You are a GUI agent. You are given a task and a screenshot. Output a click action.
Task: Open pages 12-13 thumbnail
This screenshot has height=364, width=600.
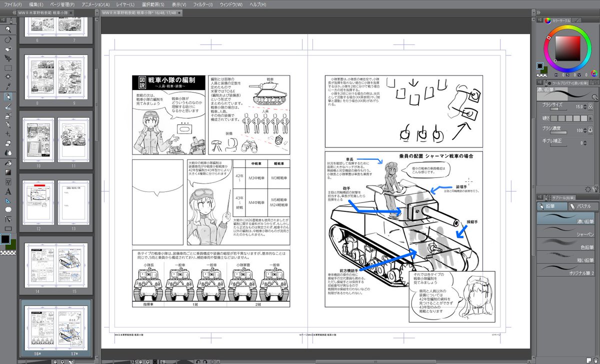point(55,203)
